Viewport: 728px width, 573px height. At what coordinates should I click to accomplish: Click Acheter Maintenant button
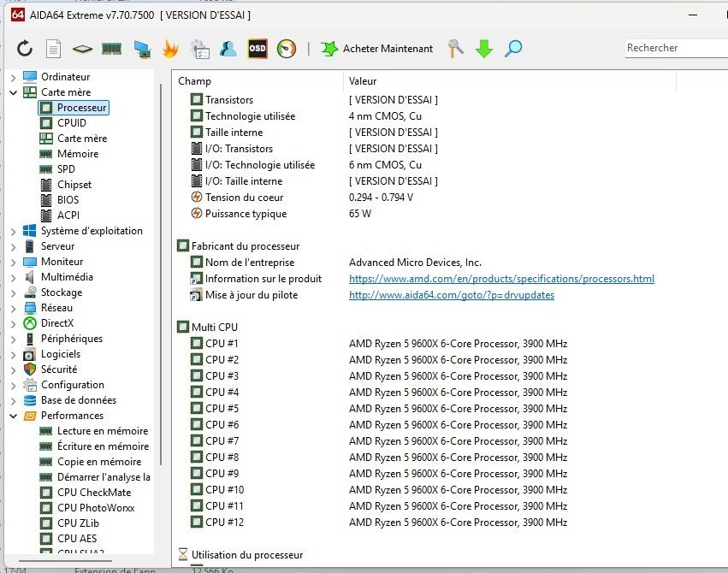pyautogui.click(x=377, y=49)
